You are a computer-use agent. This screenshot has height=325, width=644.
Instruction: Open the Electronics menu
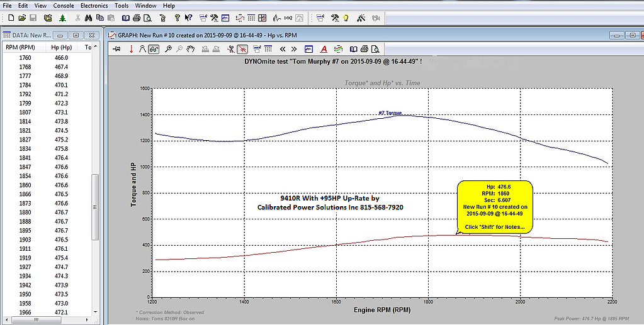pyautogui.click(x=94, y=5)
